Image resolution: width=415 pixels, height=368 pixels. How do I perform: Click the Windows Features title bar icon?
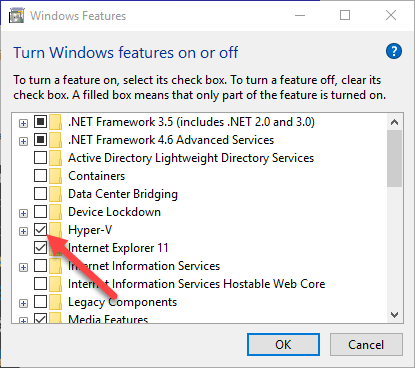pyautogui.click(x=17, y=15)
